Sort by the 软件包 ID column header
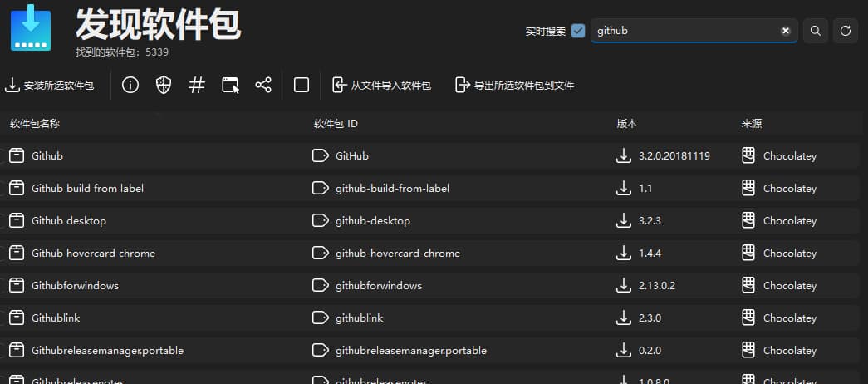This screenshot has height=384, width=868. (x=336, y=123)
